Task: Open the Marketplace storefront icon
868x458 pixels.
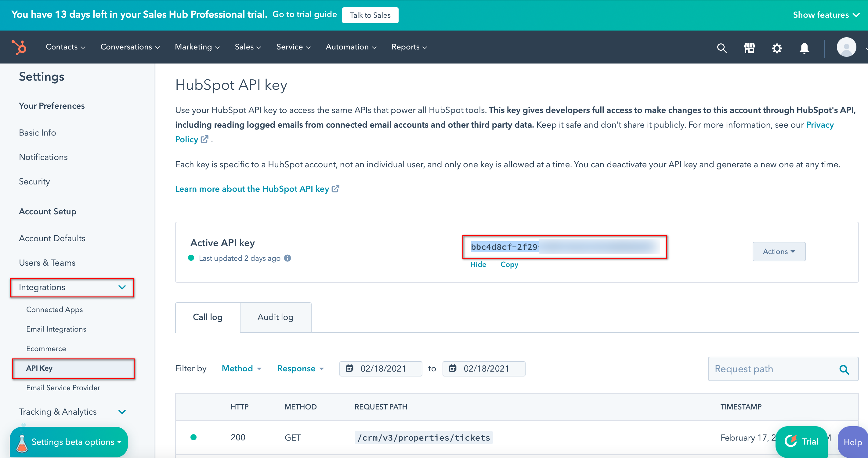Action: point(749,48)
